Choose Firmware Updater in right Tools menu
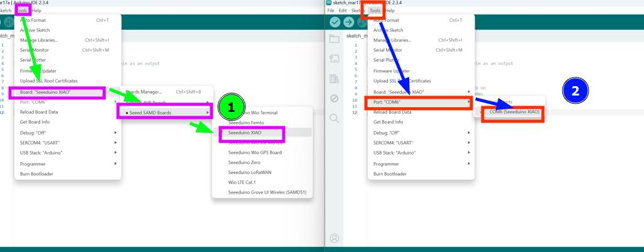 point(421,71)
